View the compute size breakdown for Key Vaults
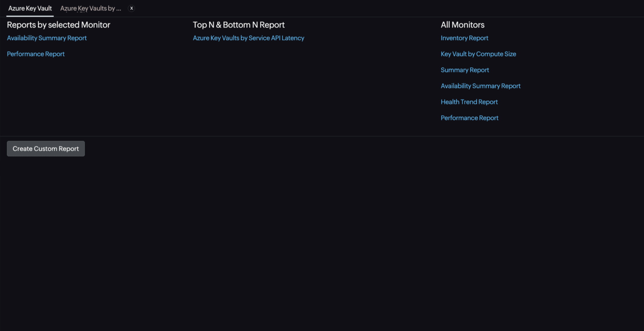This screenshot has height=331, width=644. coord(478,54)
